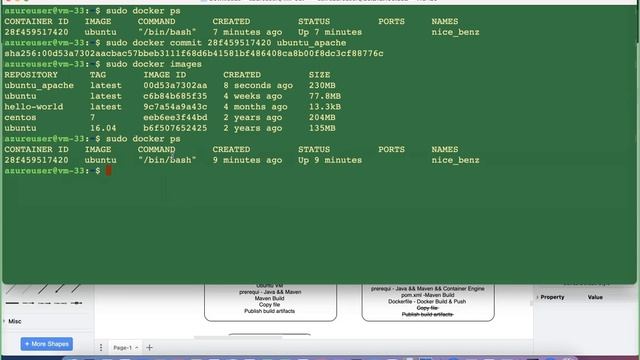Click 'Up 7 minutes' status text
This screenshot has width=640, height=360.
click(330, 32)
